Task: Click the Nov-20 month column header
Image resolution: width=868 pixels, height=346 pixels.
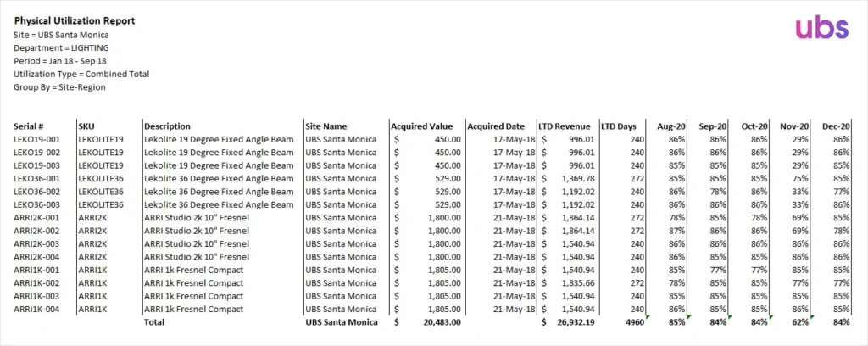Action: point(794,126)
